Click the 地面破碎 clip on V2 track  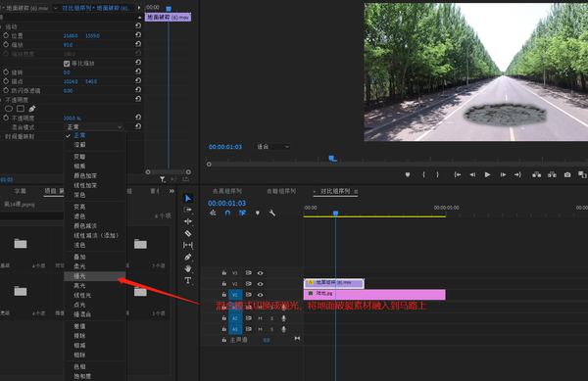(x=334, y=283)
